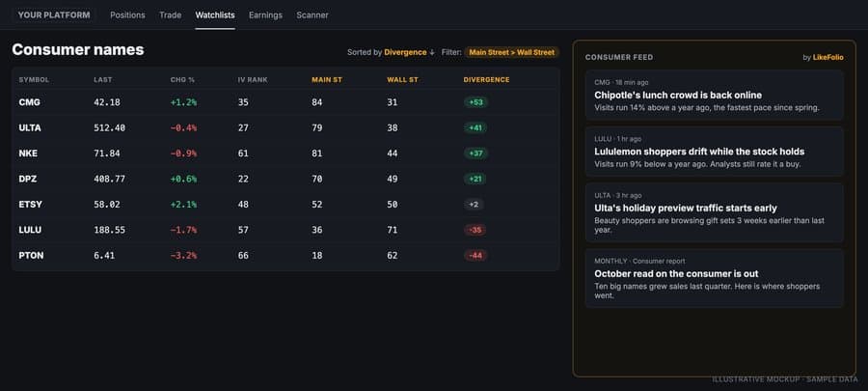Sort by the CHG % column header
The width and height of the screenshot is (868, 391).
182,80
